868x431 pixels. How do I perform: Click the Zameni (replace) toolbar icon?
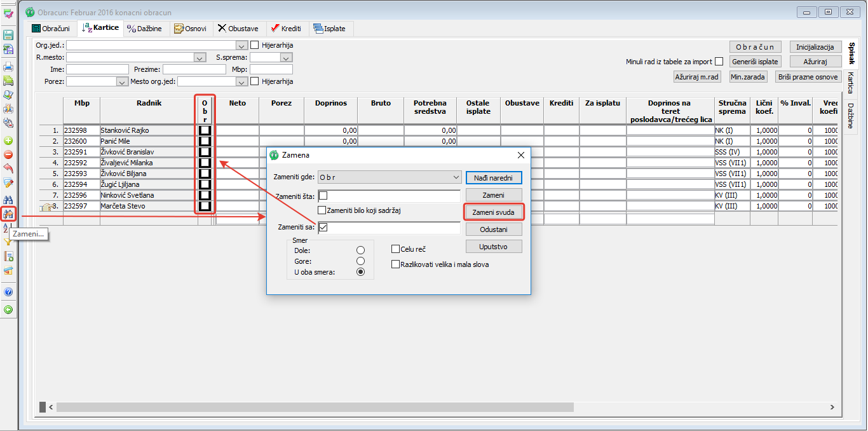pyautogui.click(x=8, y=214)
